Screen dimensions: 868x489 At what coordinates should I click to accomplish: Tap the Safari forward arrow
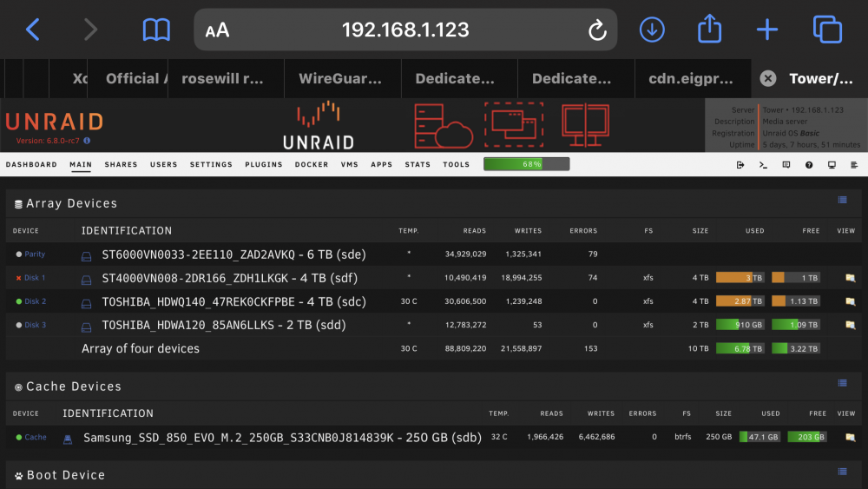click(x=90, y=30)
